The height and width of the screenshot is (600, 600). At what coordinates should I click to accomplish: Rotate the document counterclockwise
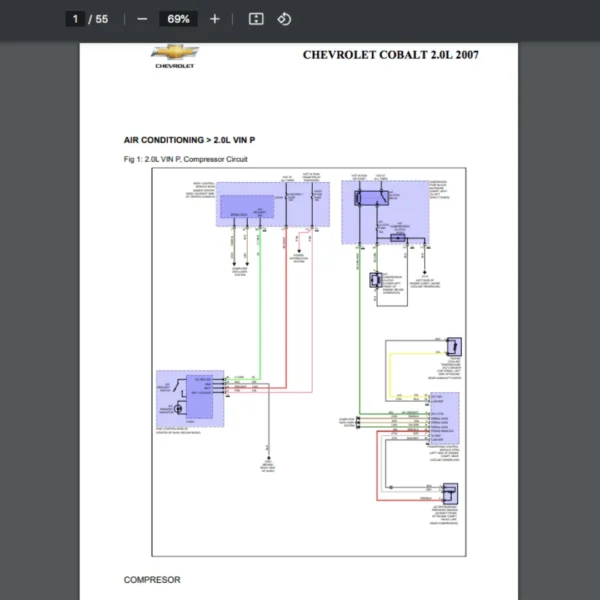[x=284, y=19]
